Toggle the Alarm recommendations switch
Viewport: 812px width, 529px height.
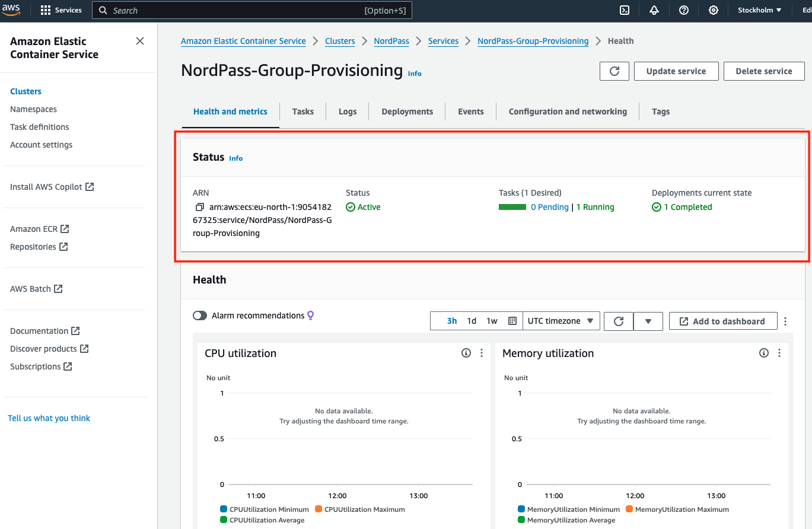200,316
